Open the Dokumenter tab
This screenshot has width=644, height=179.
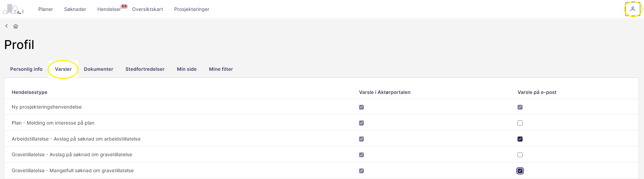tap(99, 69)
